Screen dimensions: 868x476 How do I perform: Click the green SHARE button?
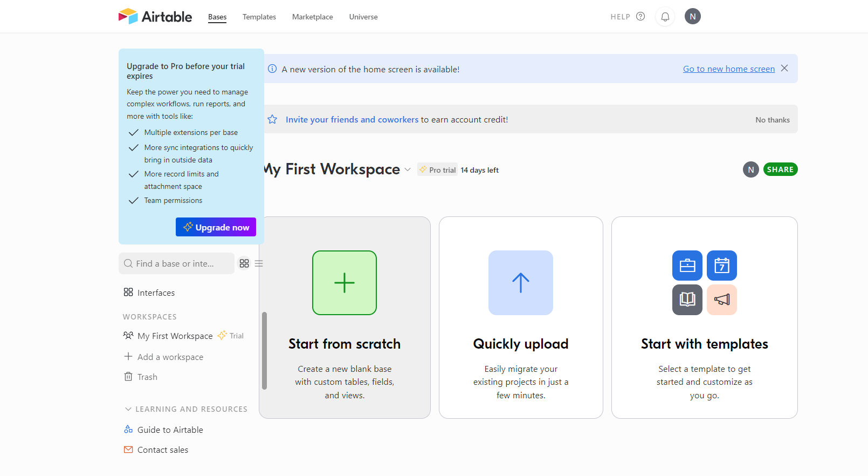coord(780,169)
